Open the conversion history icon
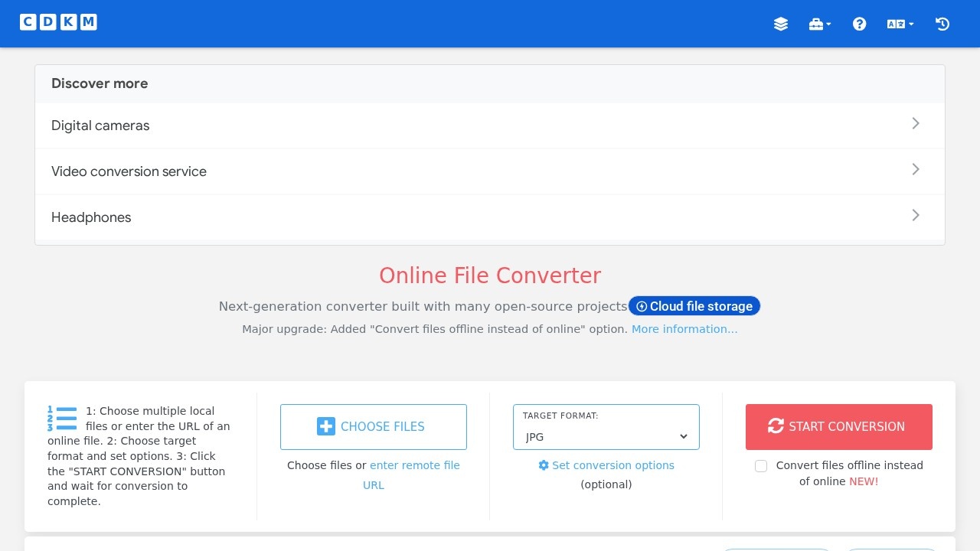The image size is (980, 551). click(942, 24)
